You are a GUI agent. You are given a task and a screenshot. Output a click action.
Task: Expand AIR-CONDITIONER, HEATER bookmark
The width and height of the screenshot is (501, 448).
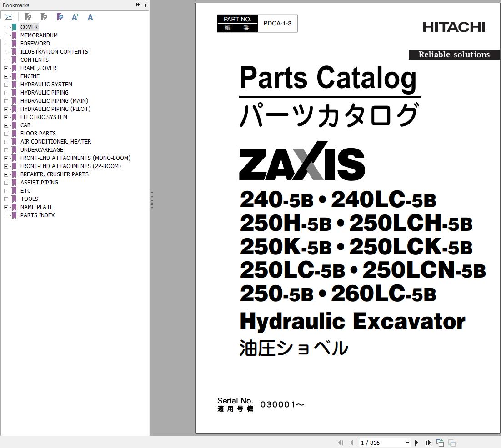[6, 142]
